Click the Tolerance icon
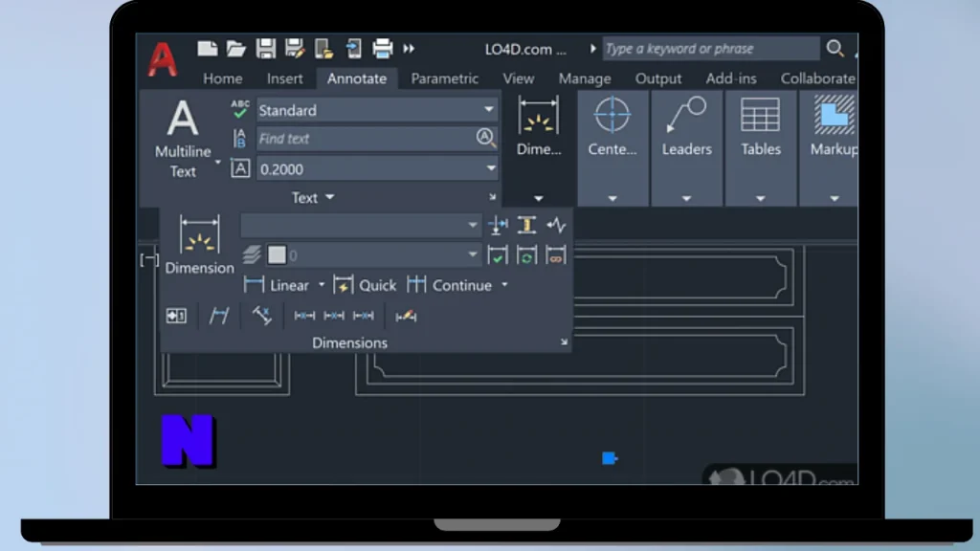The height and width of the screenshot is (551, 980). tap(176, 316)
